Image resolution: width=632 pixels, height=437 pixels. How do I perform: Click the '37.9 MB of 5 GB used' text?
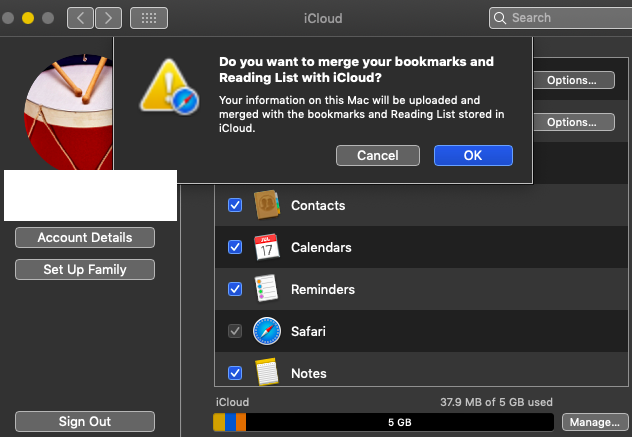(496, 402)
